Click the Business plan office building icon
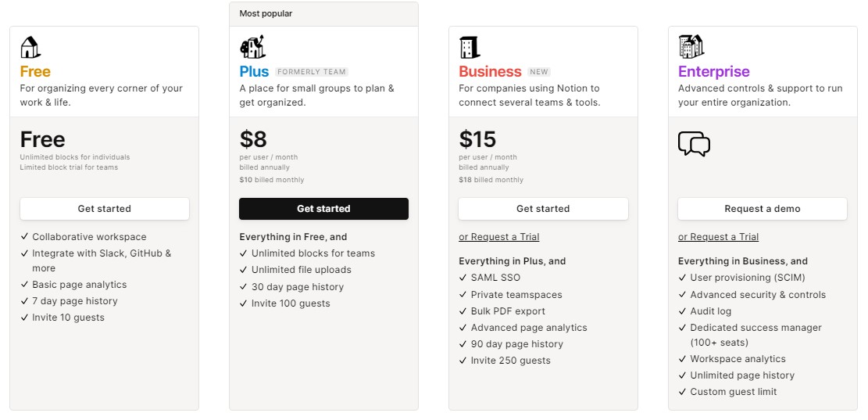This screenshot has height=420, width=868. 470,48
